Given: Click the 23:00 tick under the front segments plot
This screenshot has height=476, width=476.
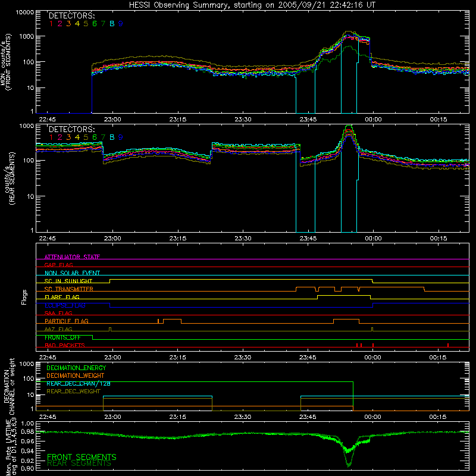Looking at the screenshot, I should [x=112, y=120].
